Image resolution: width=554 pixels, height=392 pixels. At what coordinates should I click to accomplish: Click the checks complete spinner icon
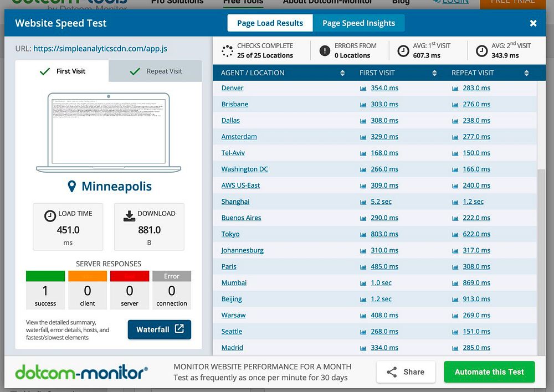tap(227, 51)
